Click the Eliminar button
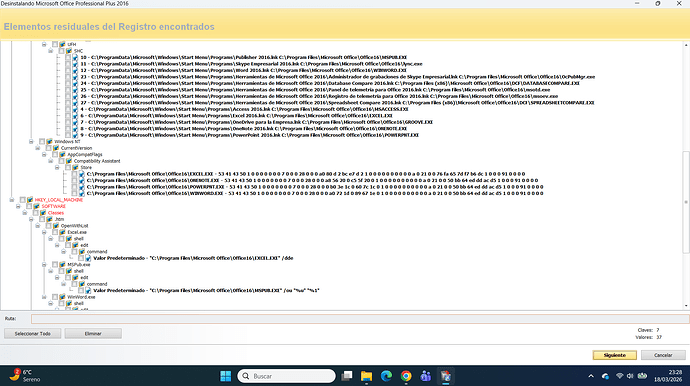Viewport: 690px width, 386px height. [x=93, y=334]
